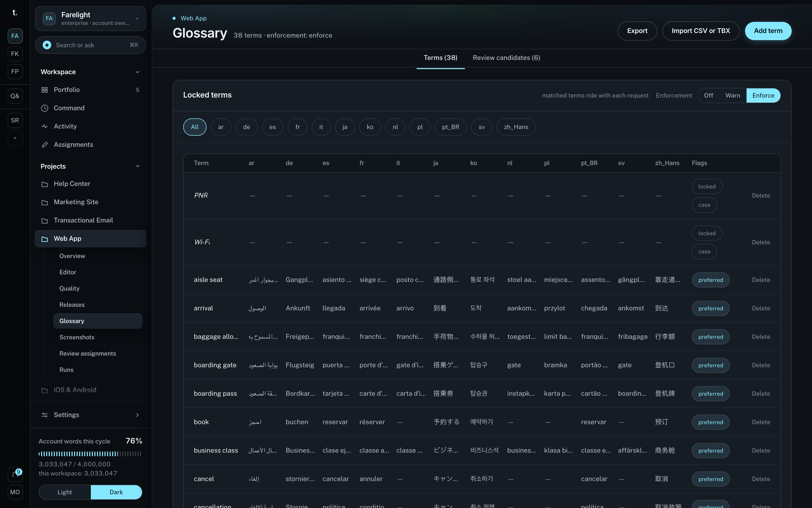Expand the Settings chevron
This screenshot has height=508, width=812.
point(137,415)
